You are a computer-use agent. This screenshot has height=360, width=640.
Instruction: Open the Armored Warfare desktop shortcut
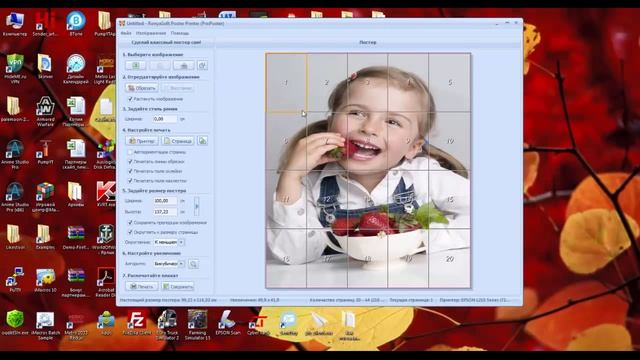45,111
